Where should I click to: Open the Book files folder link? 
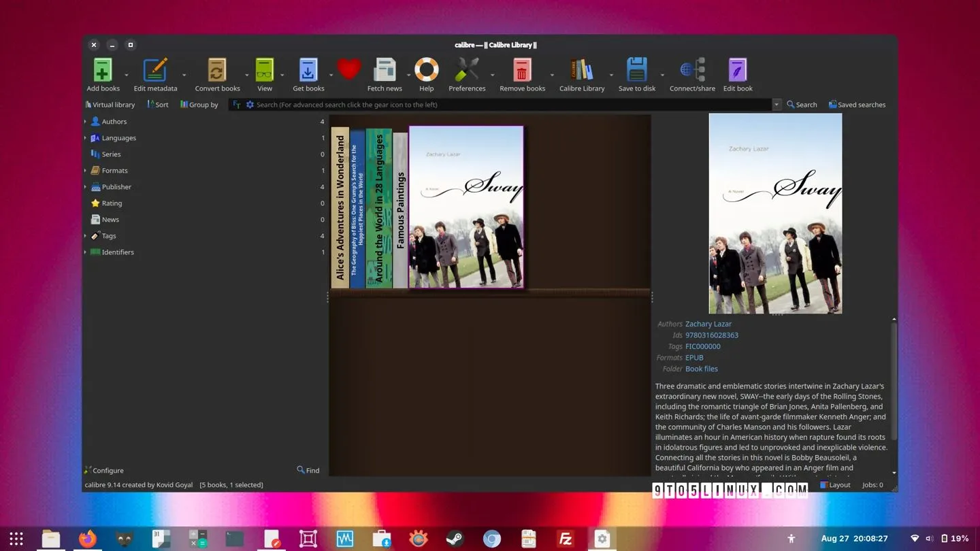(x=702, y=369)
